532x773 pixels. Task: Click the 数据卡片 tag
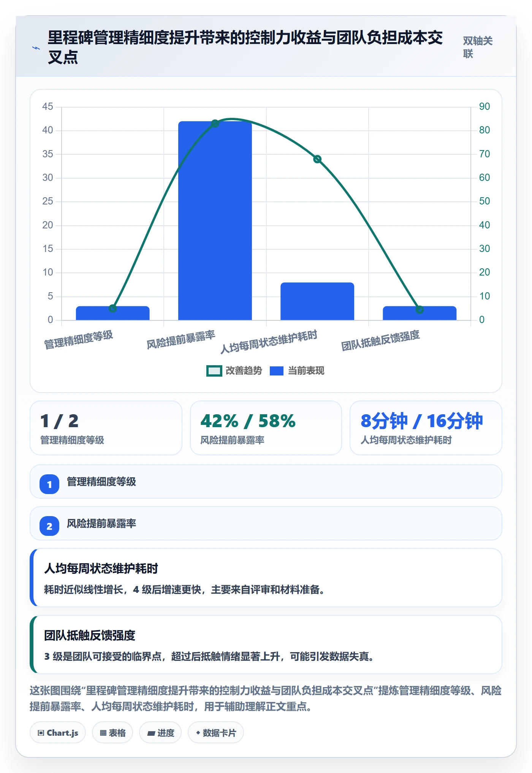(216, 733)
